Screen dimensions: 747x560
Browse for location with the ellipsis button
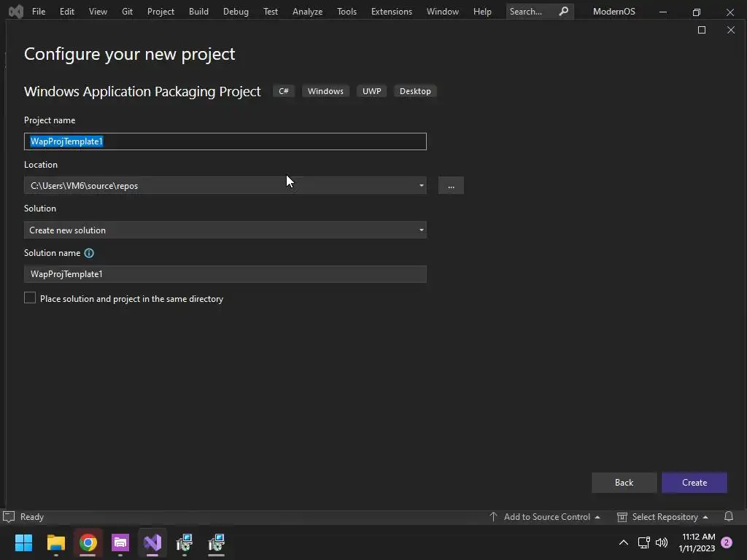451,185
